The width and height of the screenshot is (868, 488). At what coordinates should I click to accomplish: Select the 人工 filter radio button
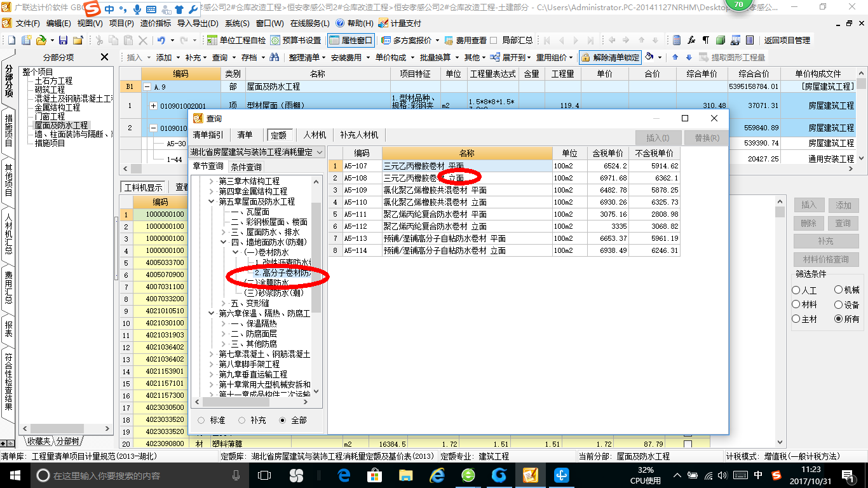pyautogui.click(x=796, y=290)
